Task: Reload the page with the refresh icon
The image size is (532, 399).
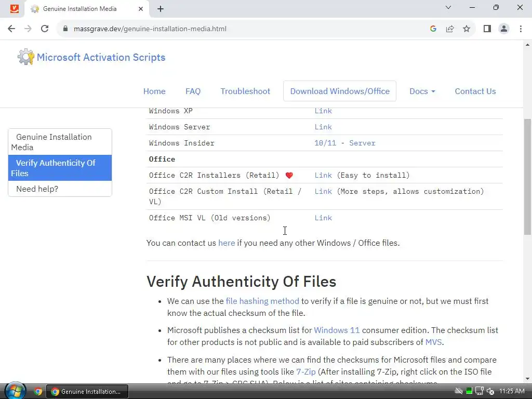Action: 45,29
